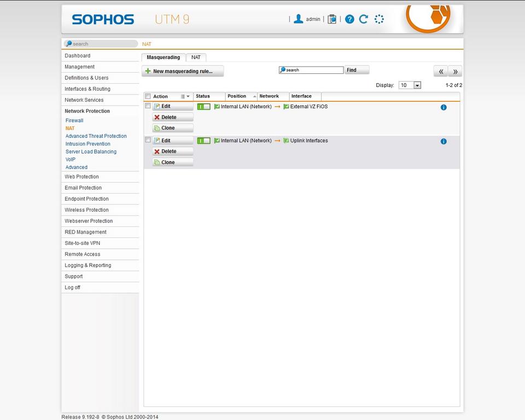The width and height of the screenshot is (525, 420).
Task: Clone the External VZ FiOS rule
Action: click(x=173, y=128)
